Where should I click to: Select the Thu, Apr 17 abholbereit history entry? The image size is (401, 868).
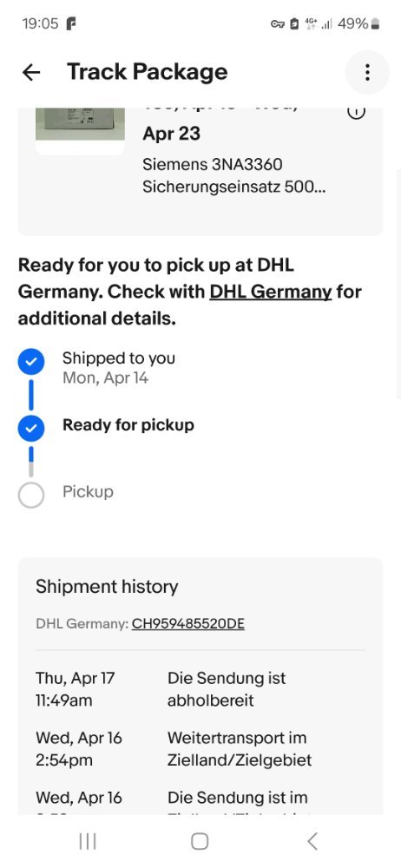[200, 689]
